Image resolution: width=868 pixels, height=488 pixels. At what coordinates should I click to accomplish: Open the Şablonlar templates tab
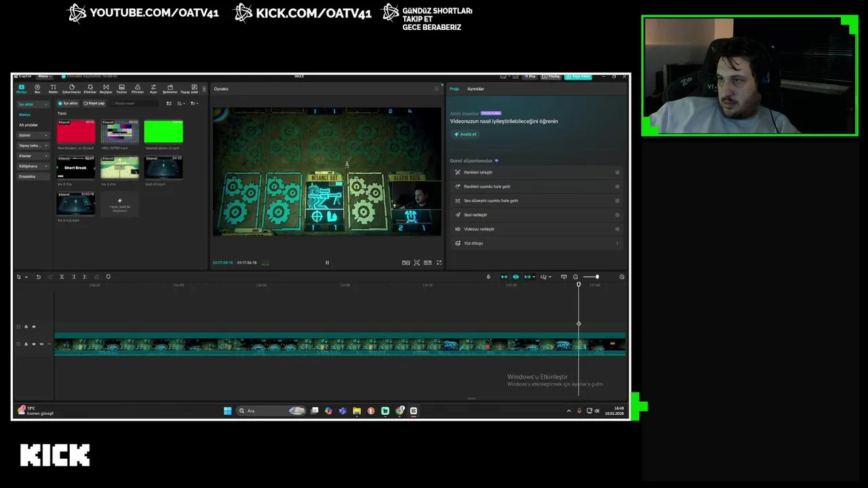coord(170,89)
